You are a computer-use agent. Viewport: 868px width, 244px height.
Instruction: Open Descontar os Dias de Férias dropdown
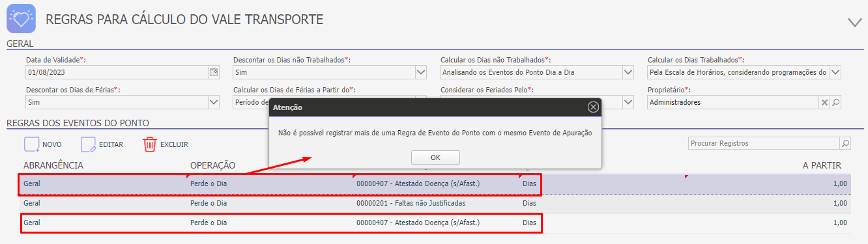[213, 102]
